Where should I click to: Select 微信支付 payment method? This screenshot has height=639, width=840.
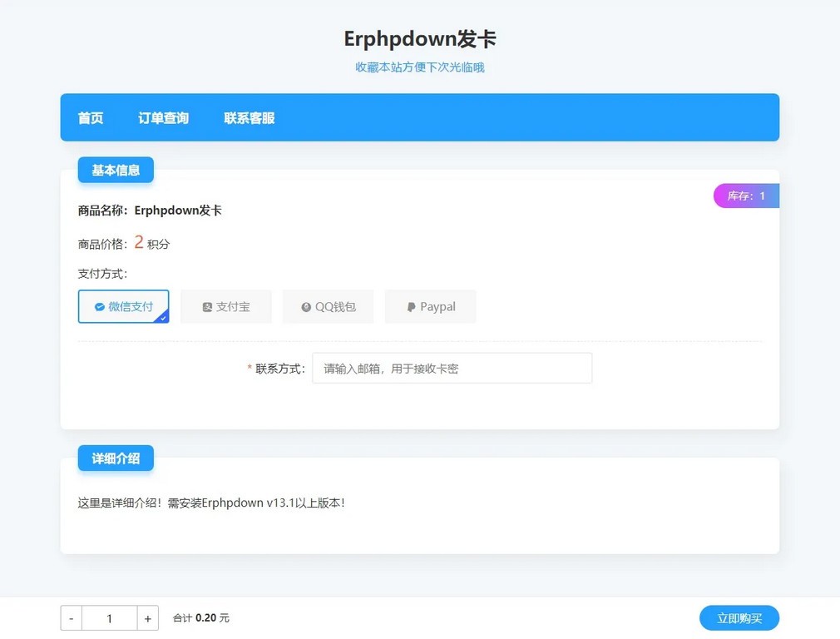pyautogui.click(x=124, y=307)
